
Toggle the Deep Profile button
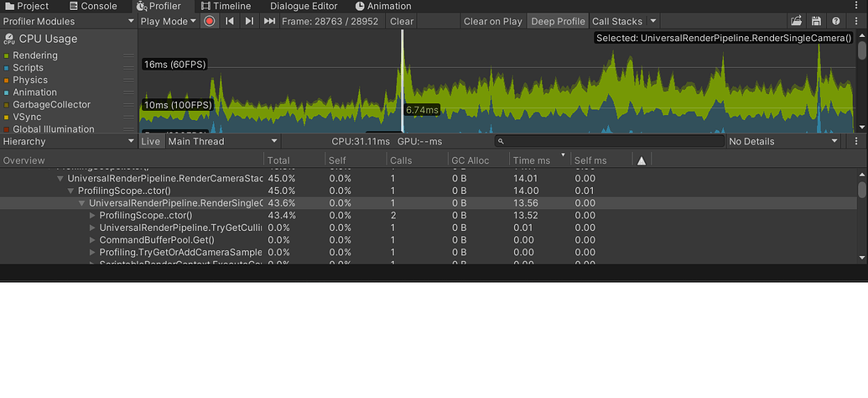[x=558, y=21]
